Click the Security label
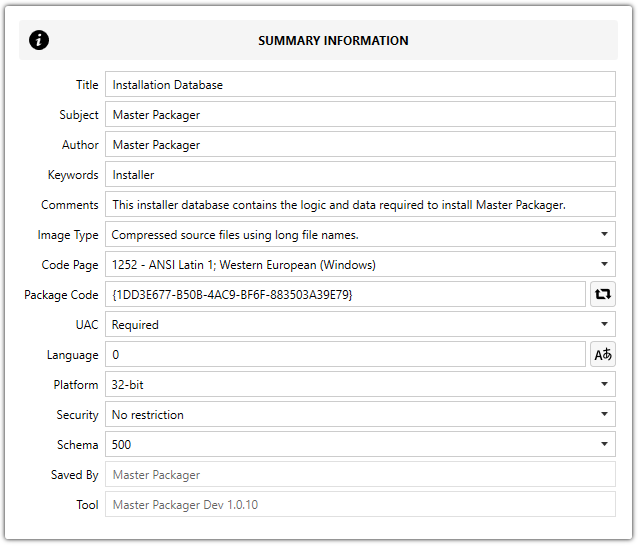Viewport: 638px width, 546px height. (78, 415)
